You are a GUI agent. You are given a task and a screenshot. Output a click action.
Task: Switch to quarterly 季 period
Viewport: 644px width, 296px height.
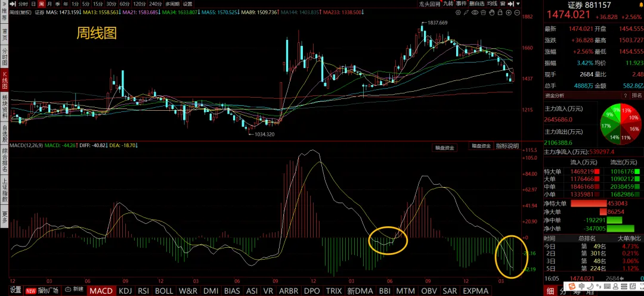pyautogui.click(x=57, y=4)
